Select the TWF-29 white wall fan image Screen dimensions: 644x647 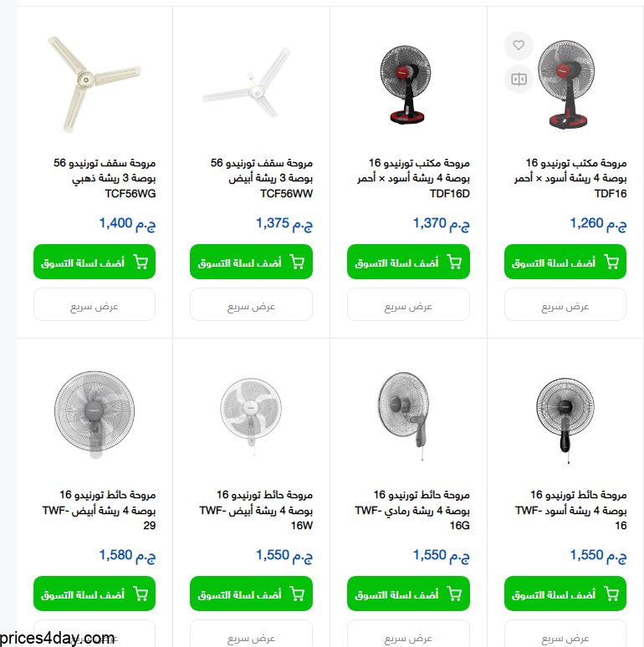pyautogui.click(x=95, y=415)
